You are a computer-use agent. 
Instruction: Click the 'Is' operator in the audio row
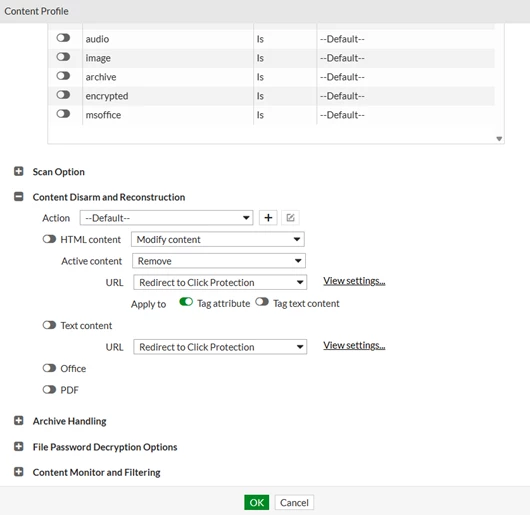(260, 39)
